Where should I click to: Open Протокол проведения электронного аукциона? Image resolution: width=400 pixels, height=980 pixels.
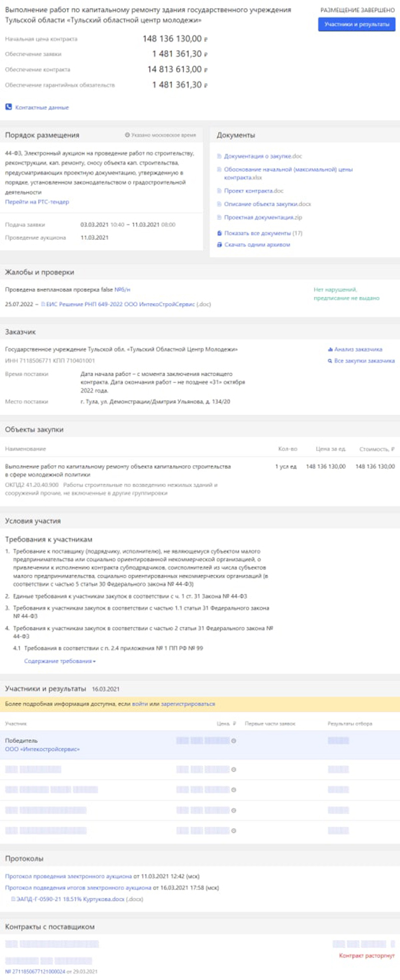pos(69,877)
